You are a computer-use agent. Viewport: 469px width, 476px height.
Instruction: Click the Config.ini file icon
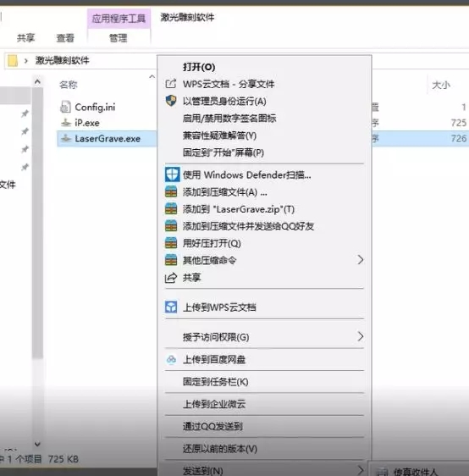click(65, 107)
